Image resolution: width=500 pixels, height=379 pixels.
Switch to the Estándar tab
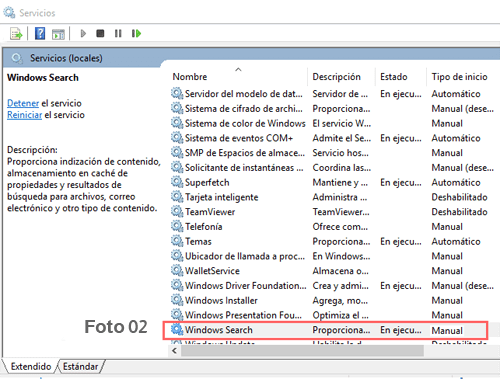[81, 367]
